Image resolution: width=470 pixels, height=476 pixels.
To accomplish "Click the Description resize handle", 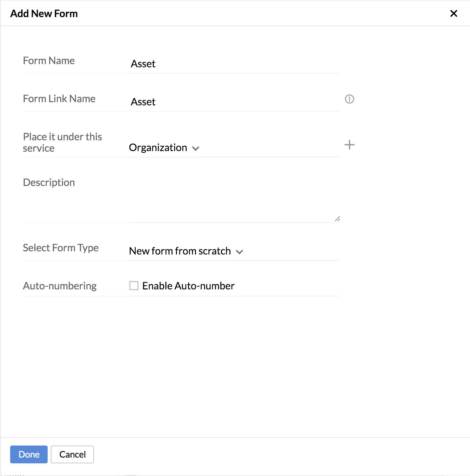I will [x=337, y=219].
